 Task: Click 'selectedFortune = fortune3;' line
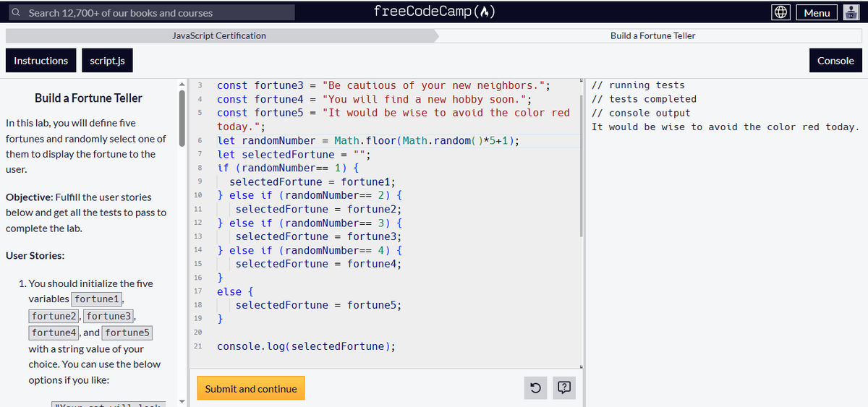pyautogui.click(x=318, y=236)
